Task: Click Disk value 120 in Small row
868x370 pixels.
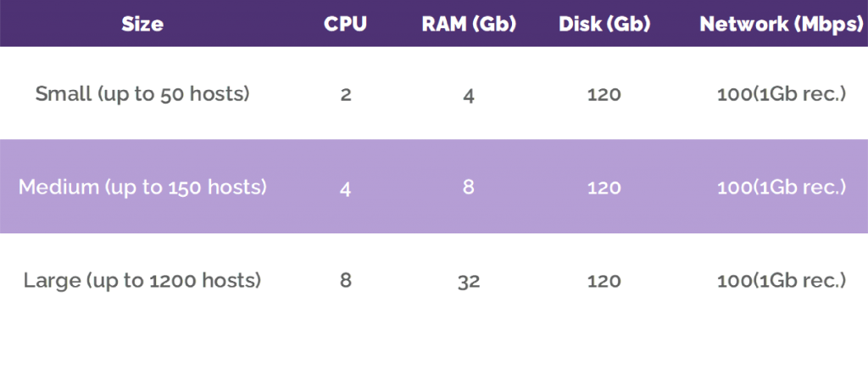Action: point(604,95)
